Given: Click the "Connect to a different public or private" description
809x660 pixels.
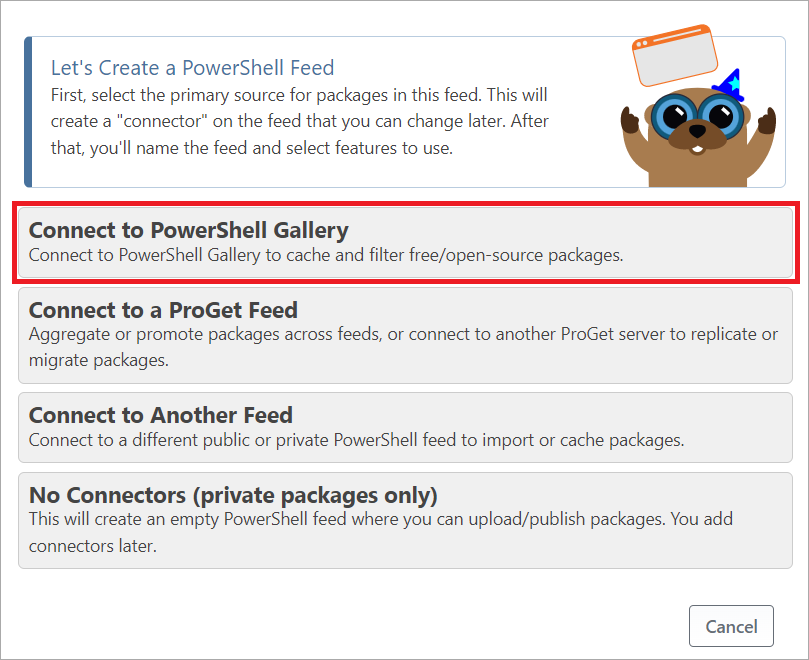Looking at the screenshot, I should 356,440.
